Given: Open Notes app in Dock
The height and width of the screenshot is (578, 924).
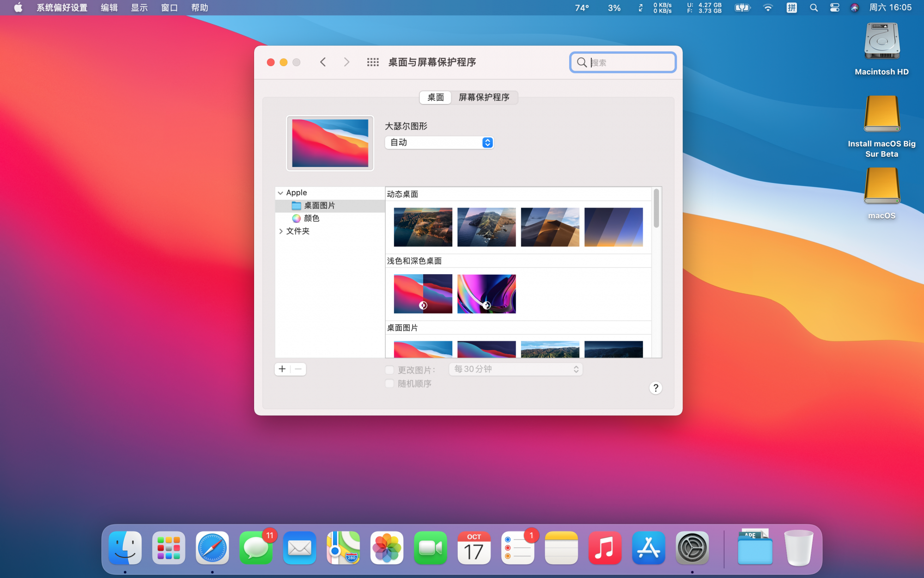Looking at the screenshot, I should coord(561,548).
